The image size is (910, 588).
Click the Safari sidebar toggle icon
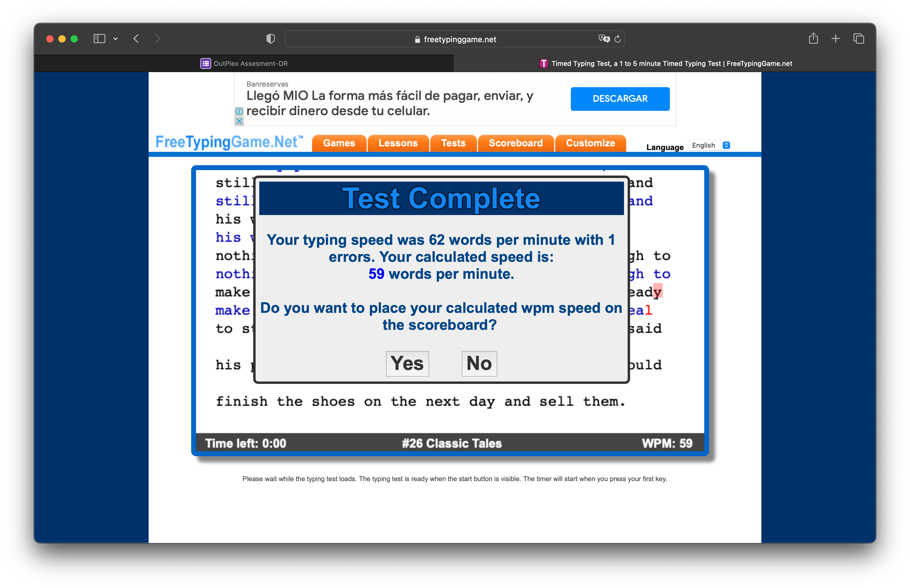click(x=99, y=39)
